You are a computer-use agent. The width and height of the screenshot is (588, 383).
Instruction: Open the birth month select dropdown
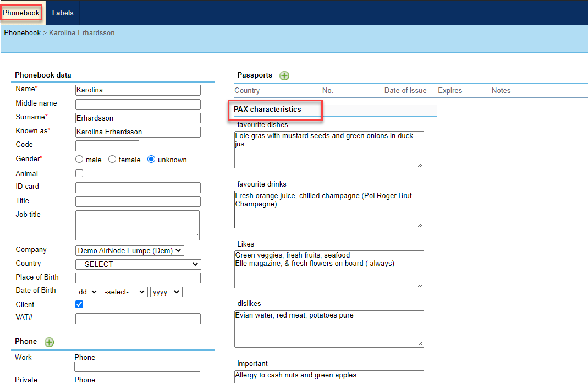pyautogui.click(x=125, y=292)
